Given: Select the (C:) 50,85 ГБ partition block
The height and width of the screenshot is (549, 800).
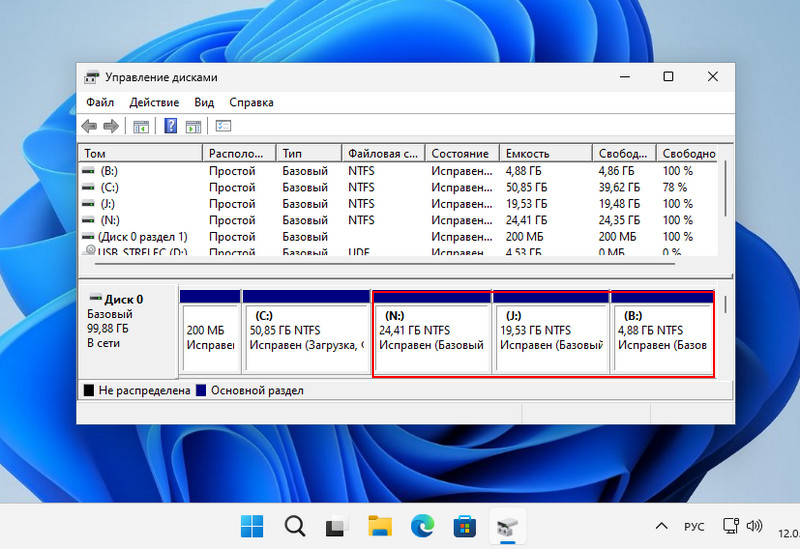Looking at the screenshot, I should click(307, 332).
